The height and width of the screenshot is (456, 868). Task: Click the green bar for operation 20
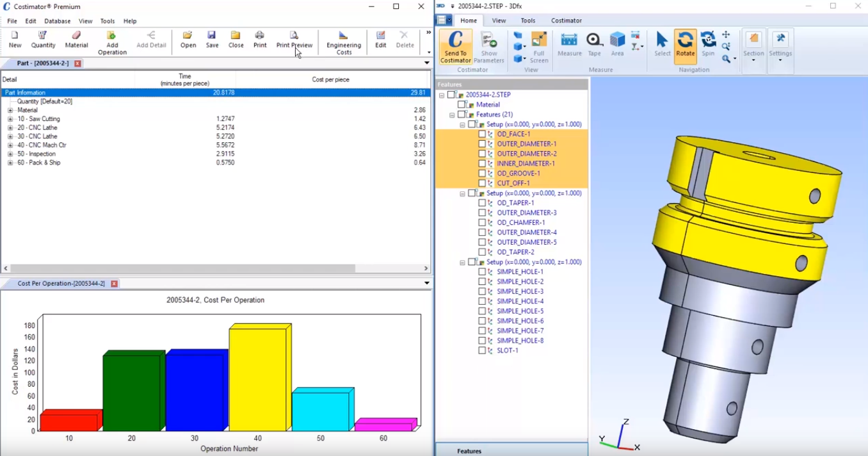(x=133, y=391)
